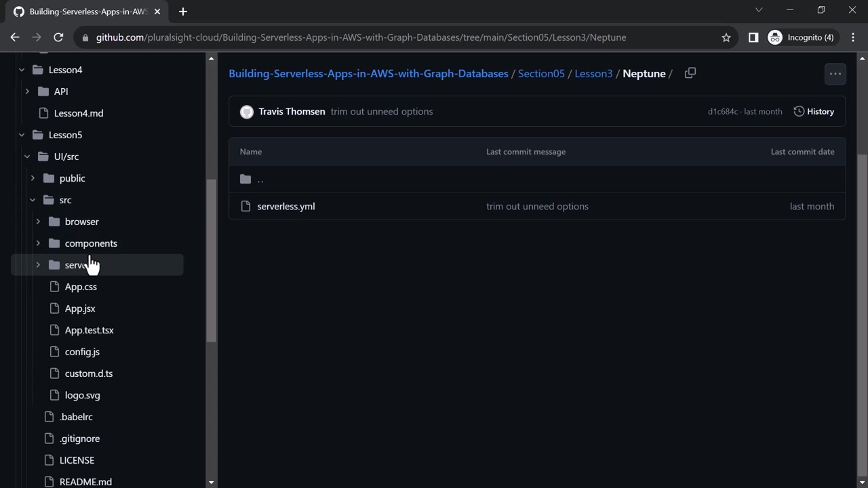Open the Incognito (4) profile button
Viewport: 868px width, 488px height.
click(802, 37)
